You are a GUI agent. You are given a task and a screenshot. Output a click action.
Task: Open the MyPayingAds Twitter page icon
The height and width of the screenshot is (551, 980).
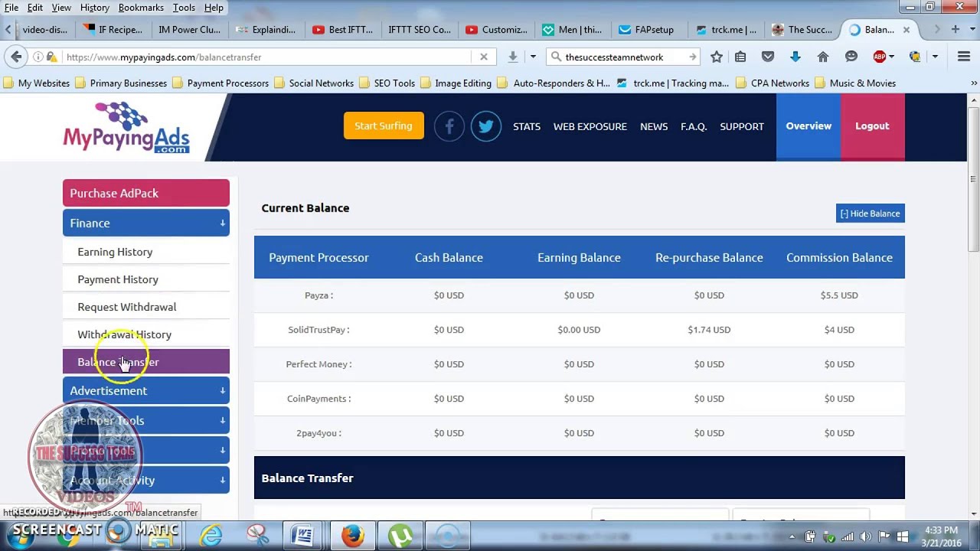coord(486,126)
